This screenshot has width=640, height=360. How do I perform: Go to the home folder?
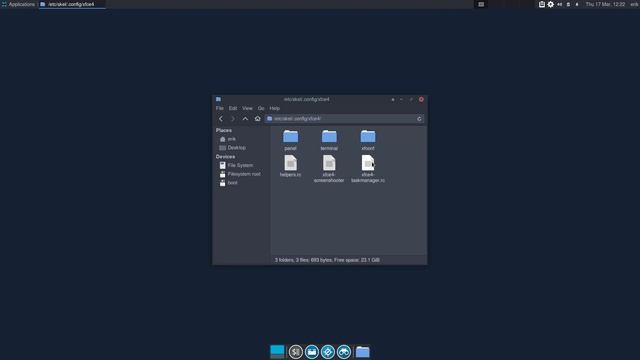coord(258,119)
